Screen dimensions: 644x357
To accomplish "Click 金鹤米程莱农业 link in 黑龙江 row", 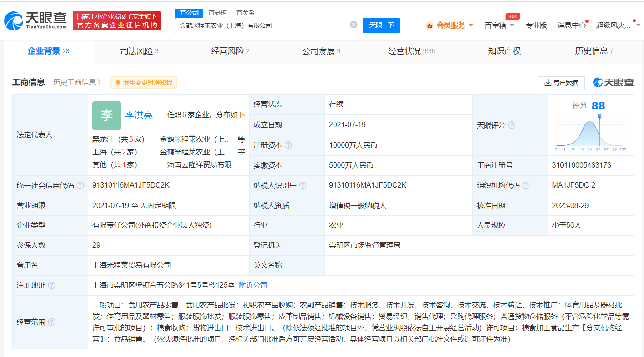I will (196, 139).
